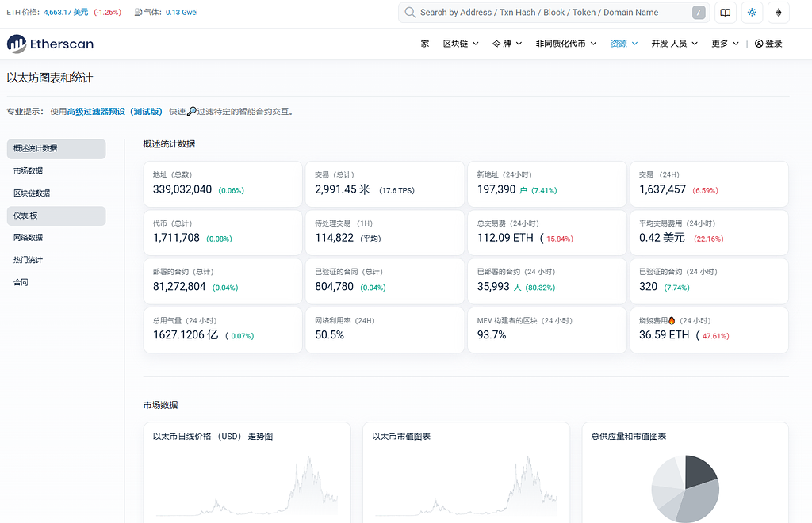Expand the 开发人员 dropdown menu

pos(674,44)
